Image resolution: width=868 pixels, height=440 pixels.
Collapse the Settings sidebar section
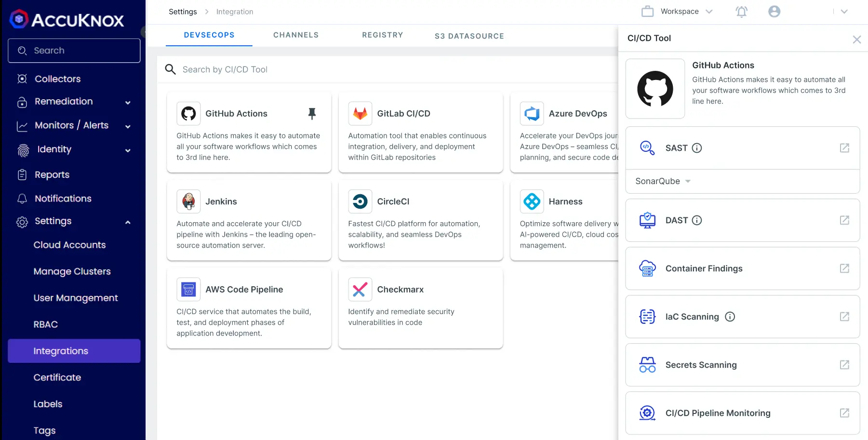[x=128, y=222]
